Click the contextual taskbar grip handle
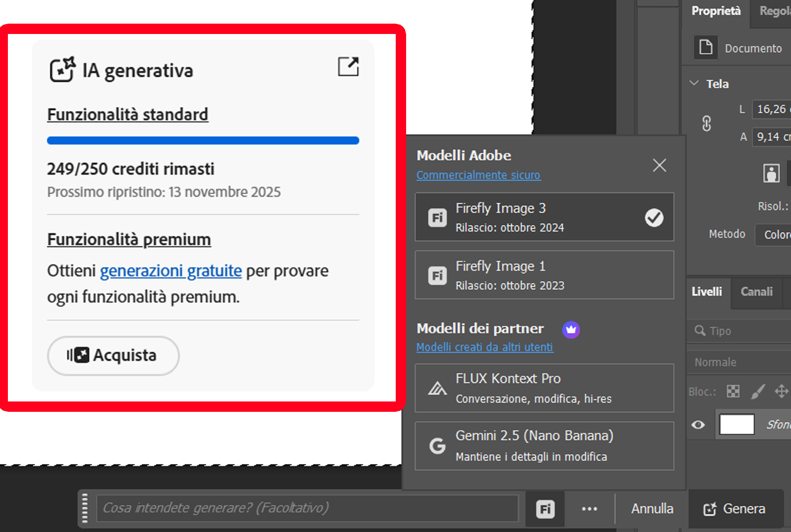This screenshot has width=791, height=532. [x=85, y=508]
